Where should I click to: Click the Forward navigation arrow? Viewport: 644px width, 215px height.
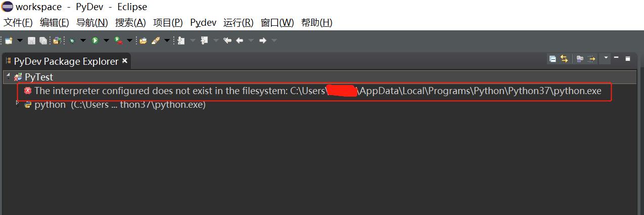[x=262, y=40]
